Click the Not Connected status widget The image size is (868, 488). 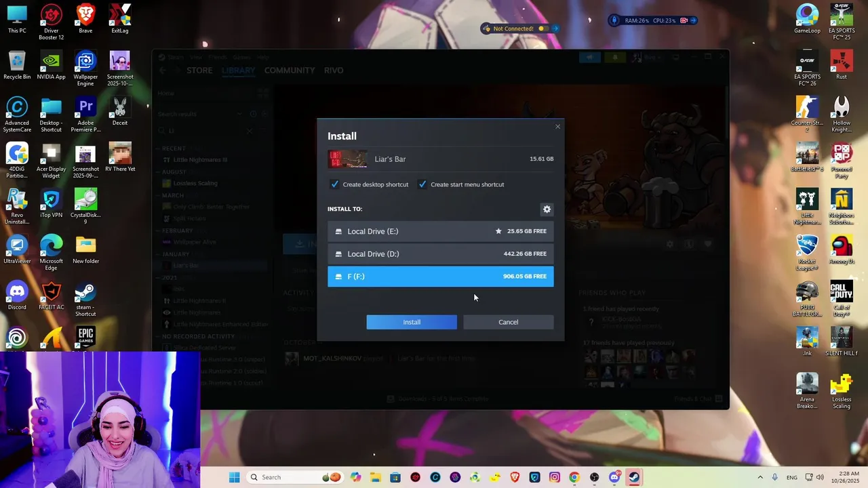tap(519, 28)
